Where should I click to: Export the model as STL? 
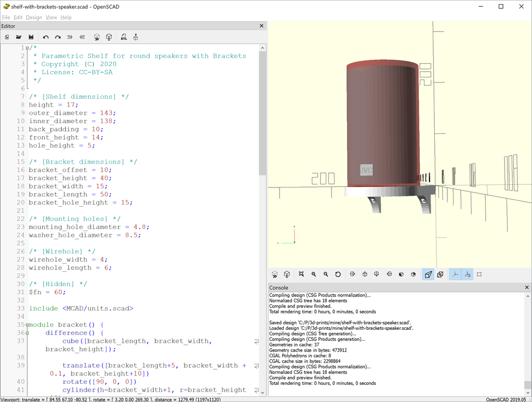click(x=124, y=37)
